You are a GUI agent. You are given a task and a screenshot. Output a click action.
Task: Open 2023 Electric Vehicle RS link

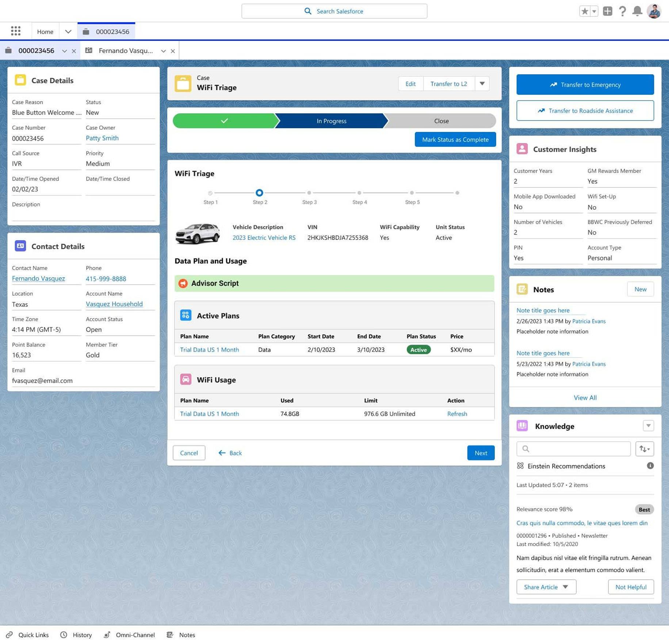click(264, 237)
